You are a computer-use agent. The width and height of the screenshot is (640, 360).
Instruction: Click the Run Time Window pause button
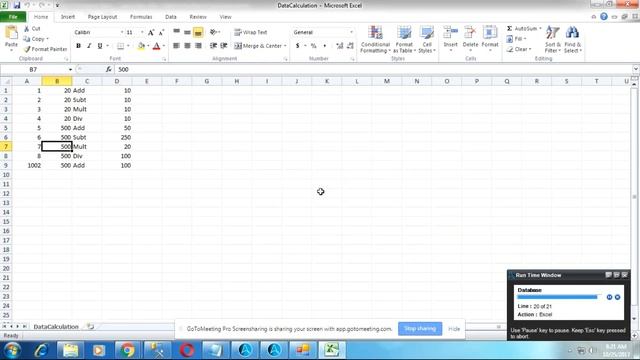[x=609, y=297]
